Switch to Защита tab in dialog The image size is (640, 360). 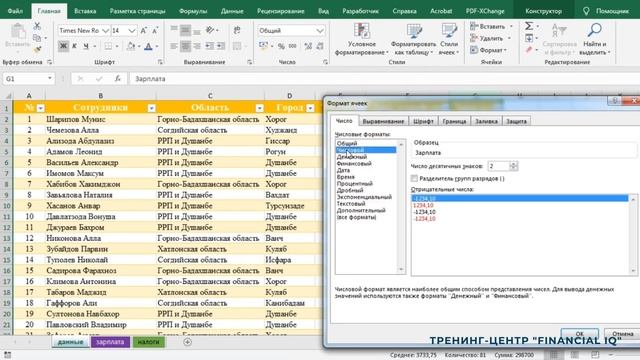tap(516, 121)
